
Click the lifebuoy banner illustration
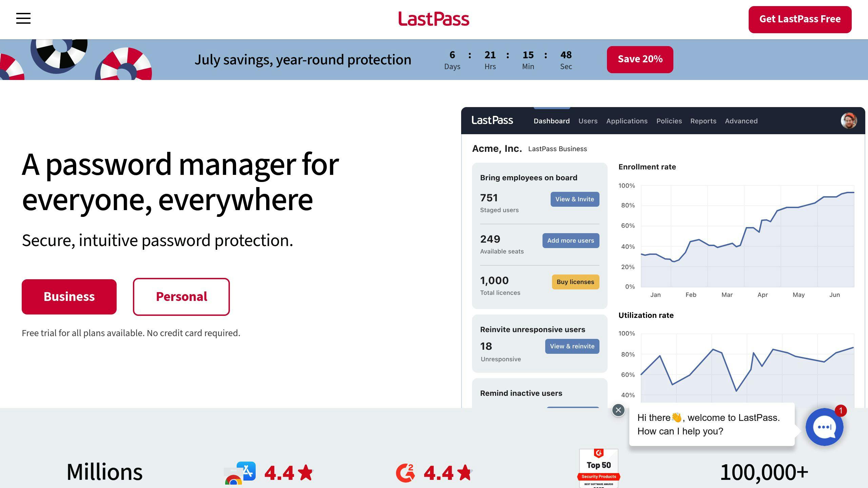point(76,60)
